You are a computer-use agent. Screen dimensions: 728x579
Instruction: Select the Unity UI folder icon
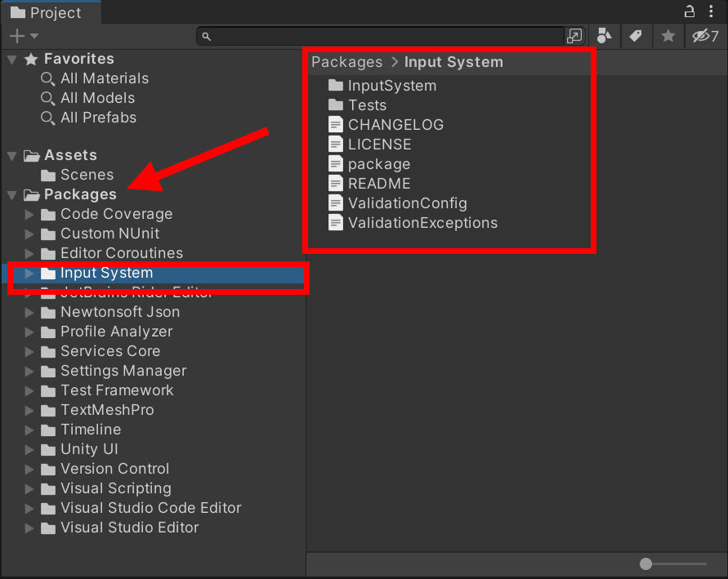click(x=48, y=449)
